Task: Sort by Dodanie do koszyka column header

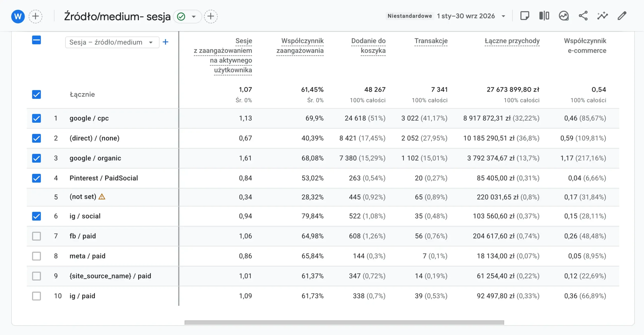Action: (x=369, y=46)
